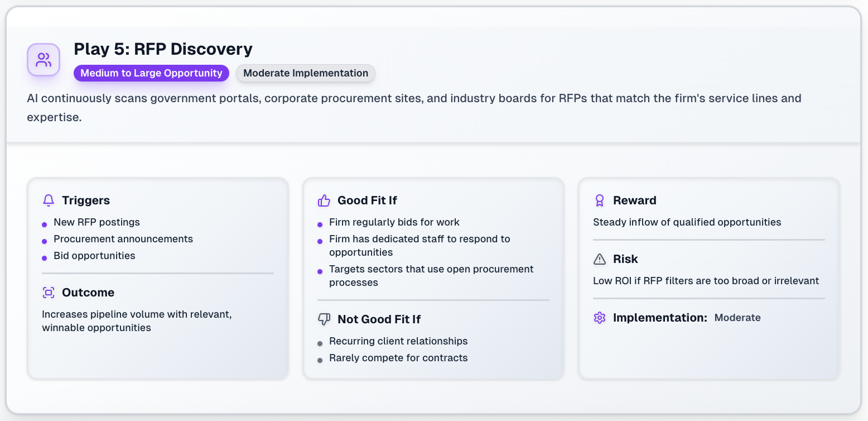Click Rarely compete for contracts item

coord(398,358)
